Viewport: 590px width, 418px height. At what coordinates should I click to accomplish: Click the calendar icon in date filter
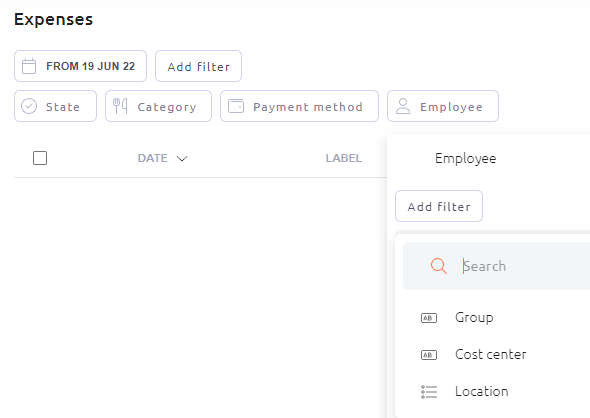coord(29,66)
